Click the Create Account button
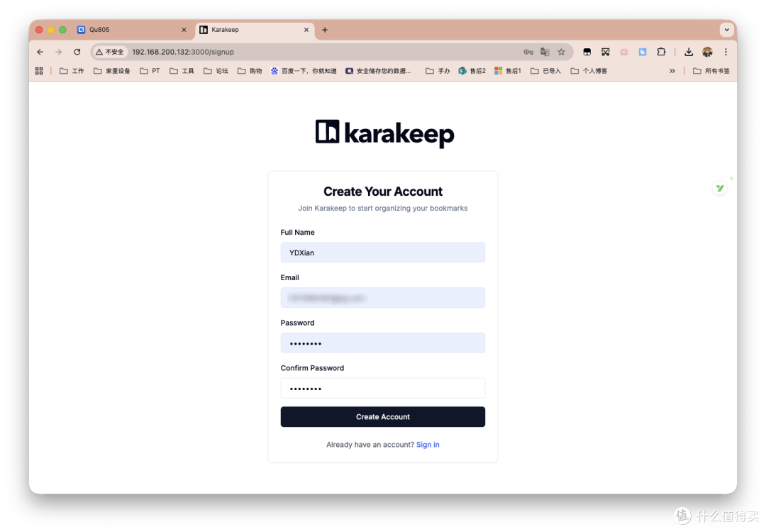The height and width of the screenshot is (532, 766). [382, 416]
